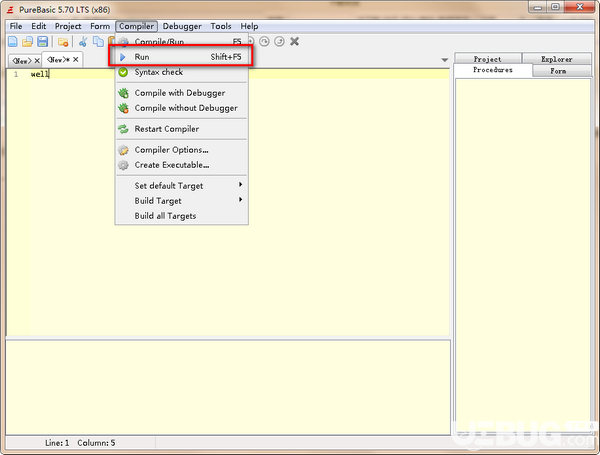
Task: Choose Compile with Debugger
Action: [182, 93]
